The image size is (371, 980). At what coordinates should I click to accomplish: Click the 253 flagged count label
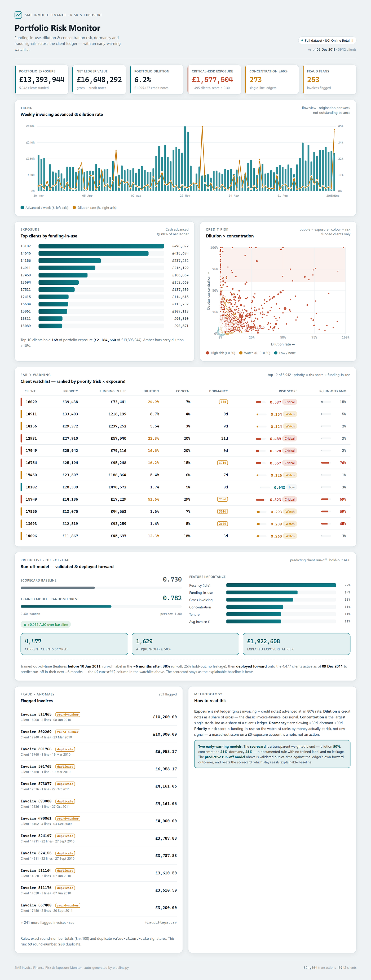tap(168, 694)
